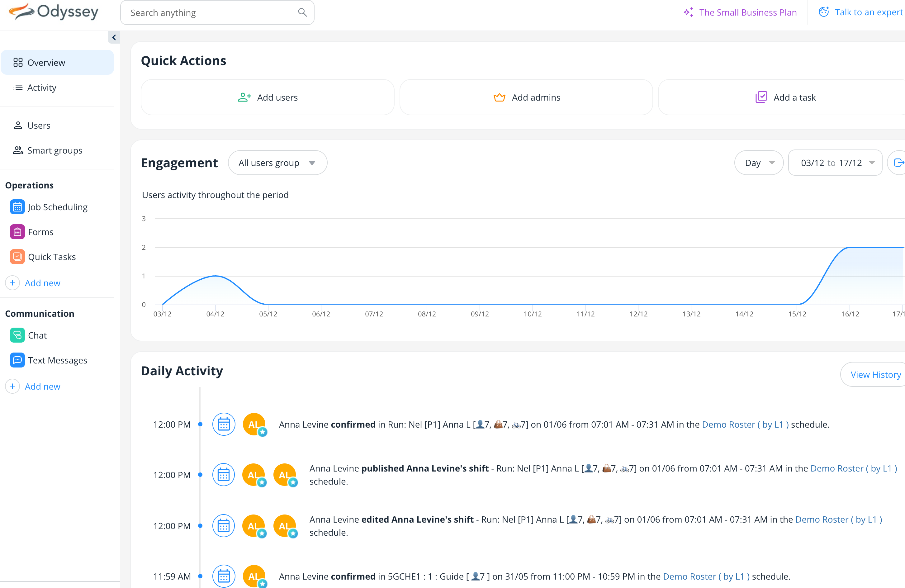Click the Job Scheduling calendar icon
Screen dimensions: 905x588
point(17,207)
